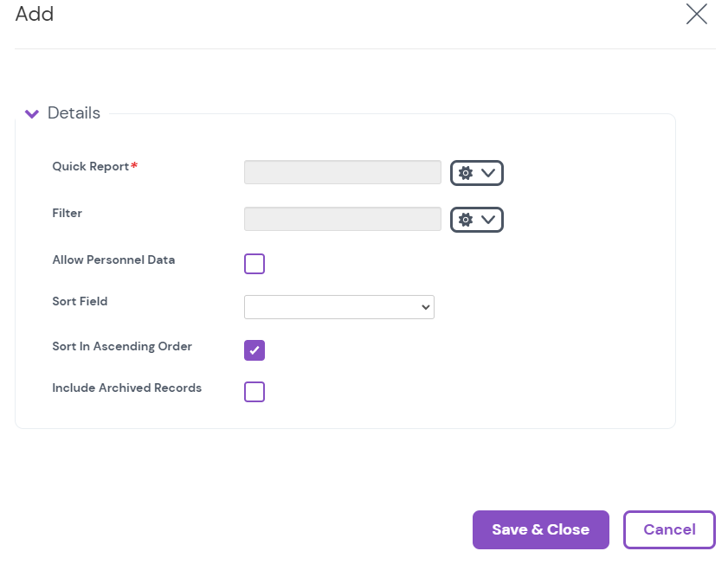Click the Quick Report gear icon
This screenshot has height=564, width=728.
click(x=466, y=173)
